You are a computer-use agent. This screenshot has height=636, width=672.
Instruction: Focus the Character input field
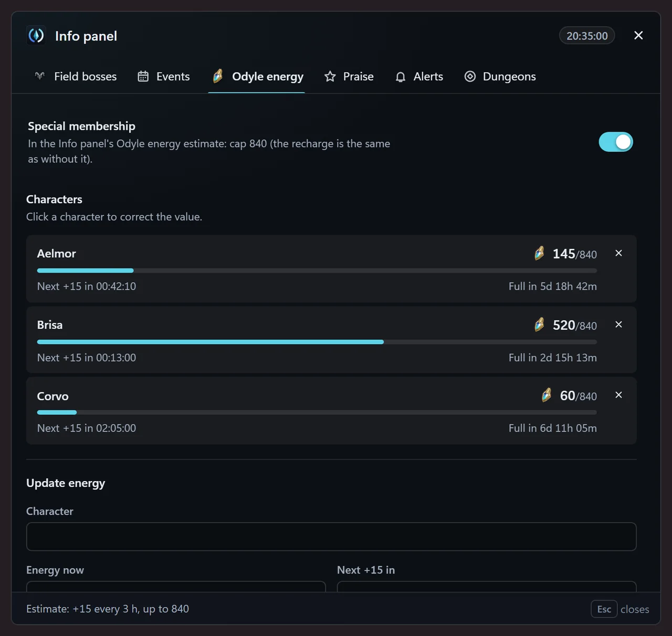[331, 536]
